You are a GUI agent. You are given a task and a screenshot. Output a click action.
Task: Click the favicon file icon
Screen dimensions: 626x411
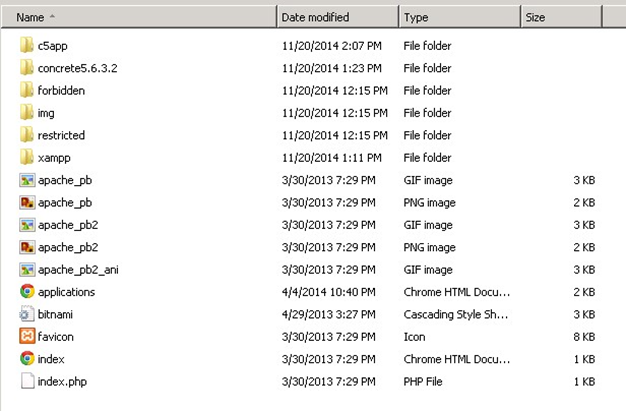coord(27,337)
